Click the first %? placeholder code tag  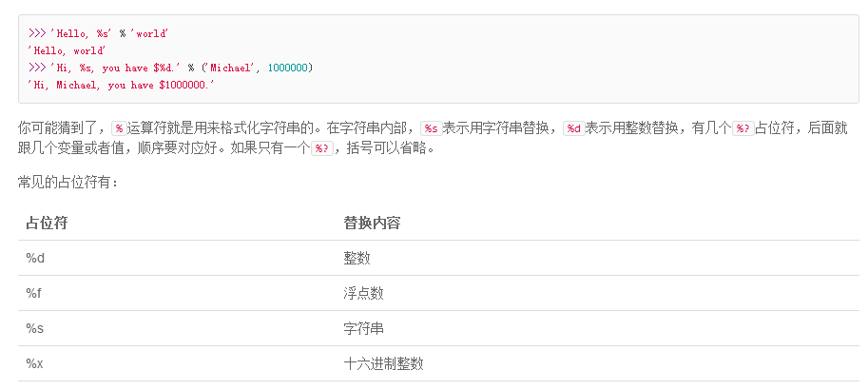click(743, 128)
